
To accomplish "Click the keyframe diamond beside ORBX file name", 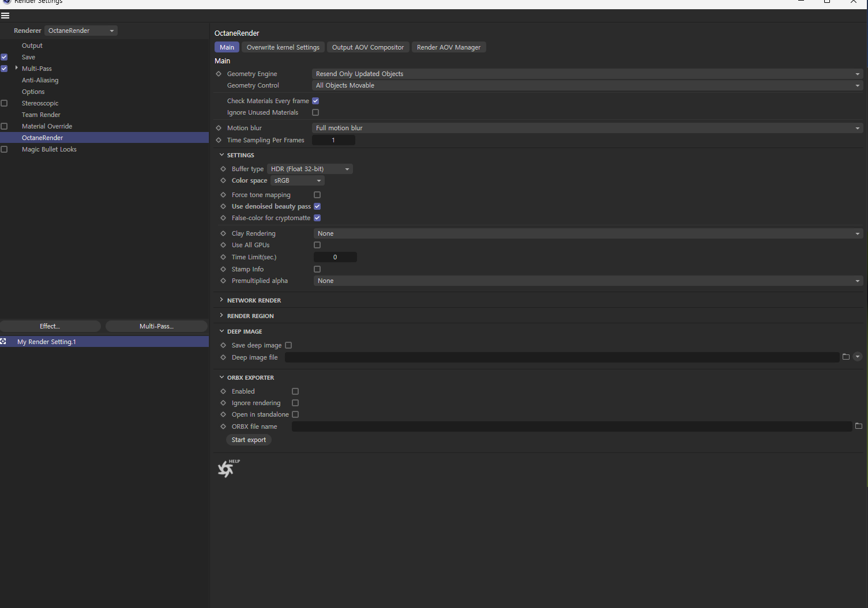I will pyautogui.click(x=223, y=426).
